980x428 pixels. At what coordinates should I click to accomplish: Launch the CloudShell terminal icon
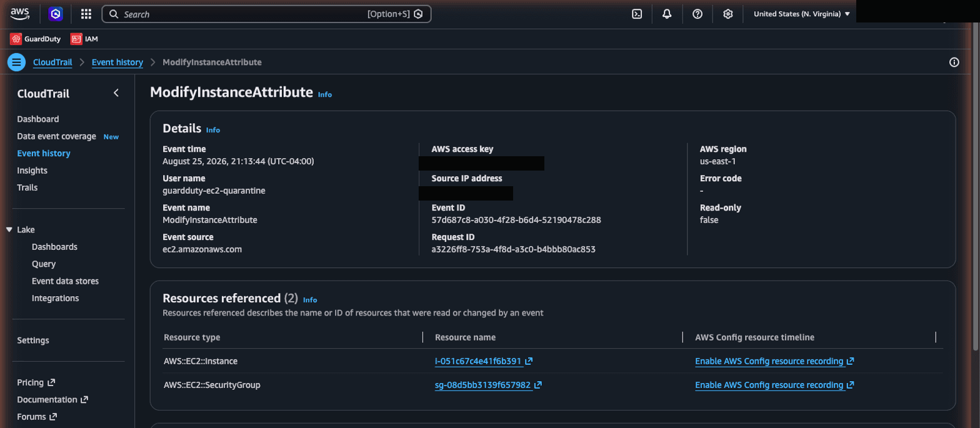637,14
